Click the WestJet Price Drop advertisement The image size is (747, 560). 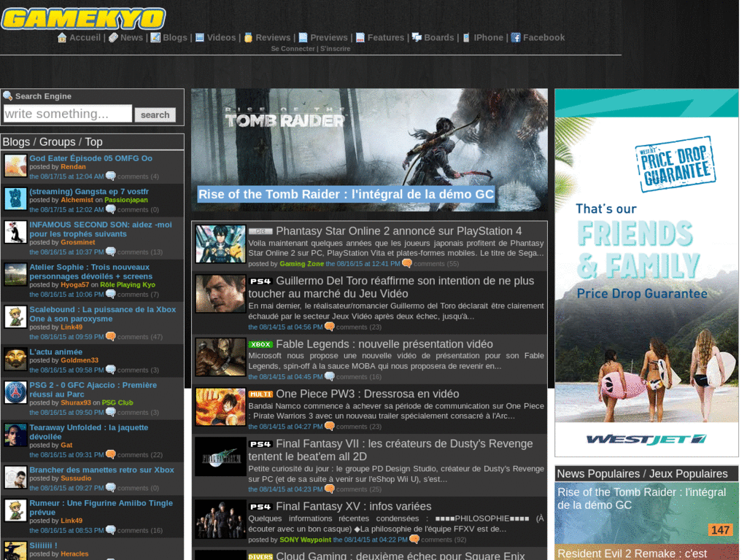(x=646, y=273)
